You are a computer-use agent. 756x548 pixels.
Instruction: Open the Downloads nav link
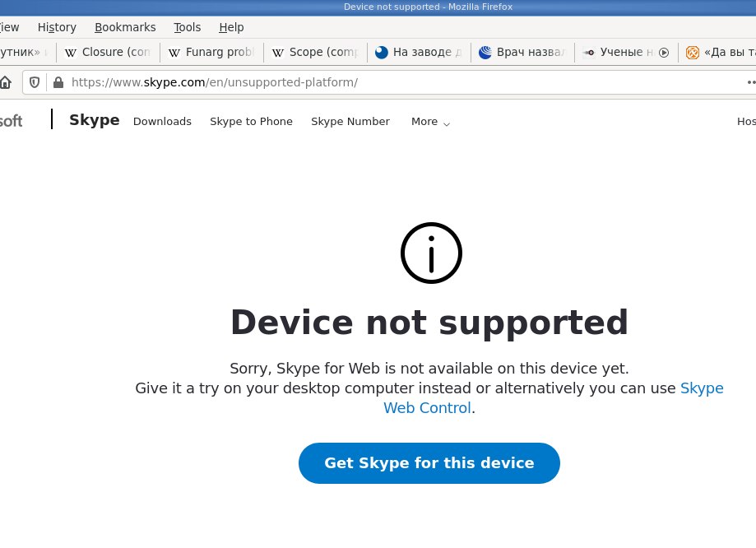(x=162, y=122)
